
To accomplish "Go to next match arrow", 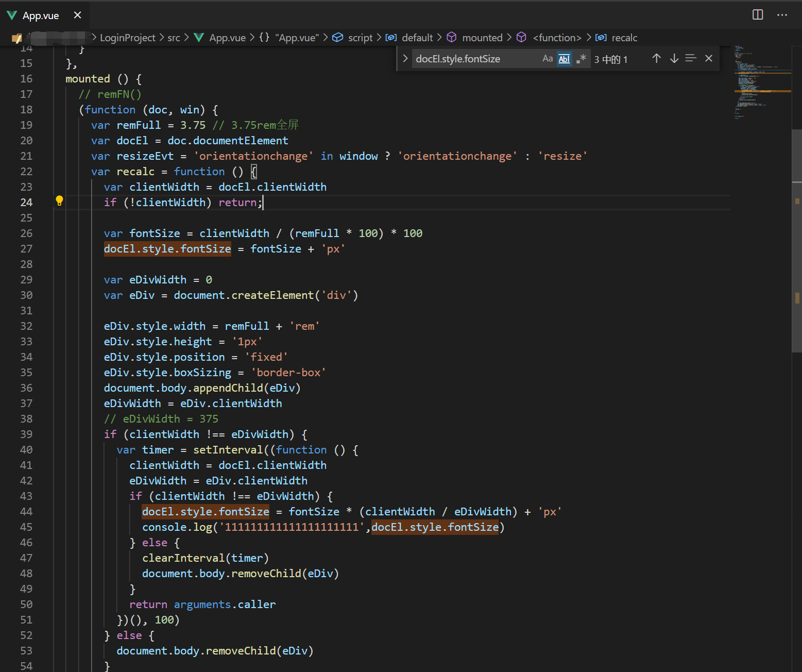I will pyautogui.click(x=674, y=59).
